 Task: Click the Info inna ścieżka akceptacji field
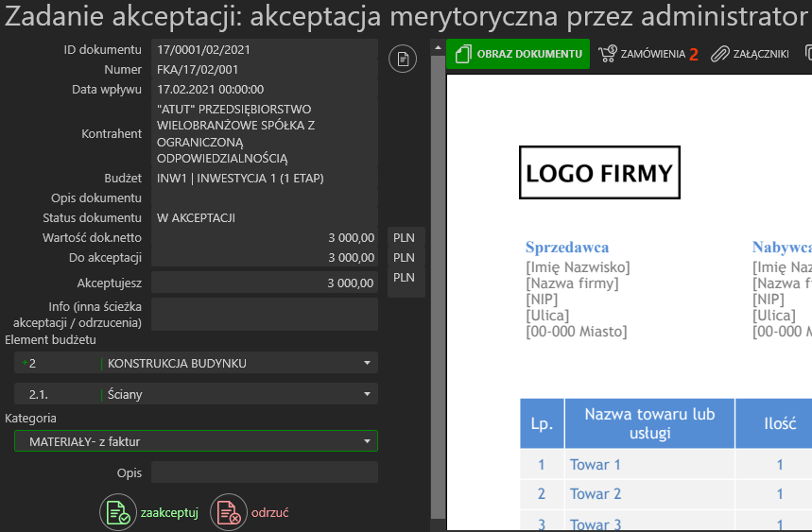pos(264,314)
